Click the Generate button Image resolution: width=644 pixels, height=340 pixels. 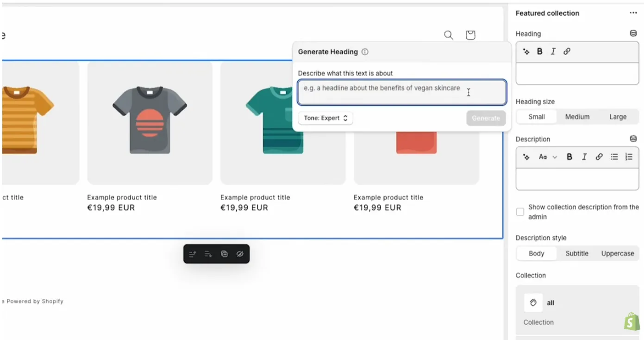pos(486,118)
